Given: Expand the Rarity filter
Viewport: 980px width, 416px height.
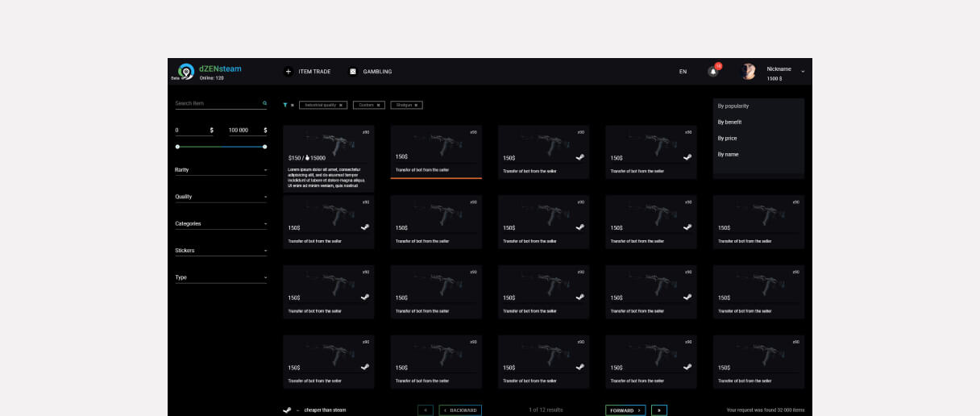Looking at the screenshot, I should tap(221, 170).
